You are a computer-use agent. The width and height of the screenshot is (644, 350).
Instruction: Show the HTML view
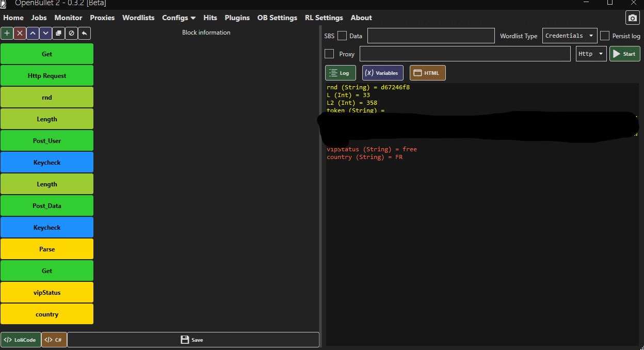(427, 73)
